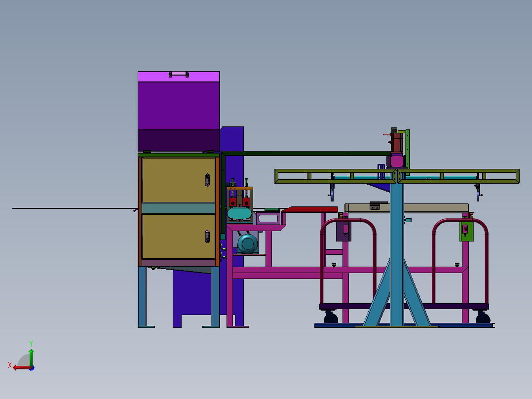This screenshot has width=532, height=399.
Task: Select the red motor atop the column
Action: (396, 143)
